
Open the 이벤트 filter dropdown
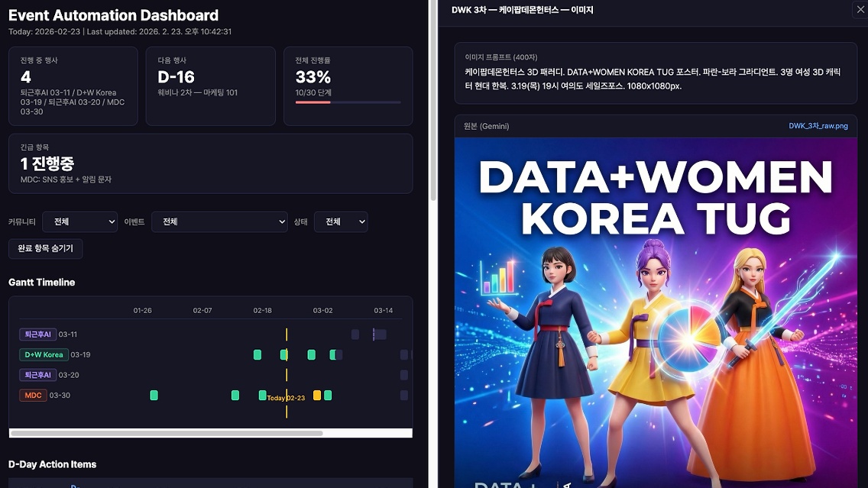click(x=219, y=222)
